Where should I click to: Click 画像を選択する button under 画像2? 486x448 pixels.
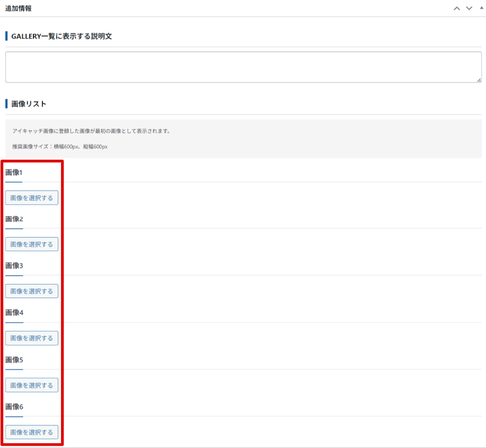(x=32, y=245)
